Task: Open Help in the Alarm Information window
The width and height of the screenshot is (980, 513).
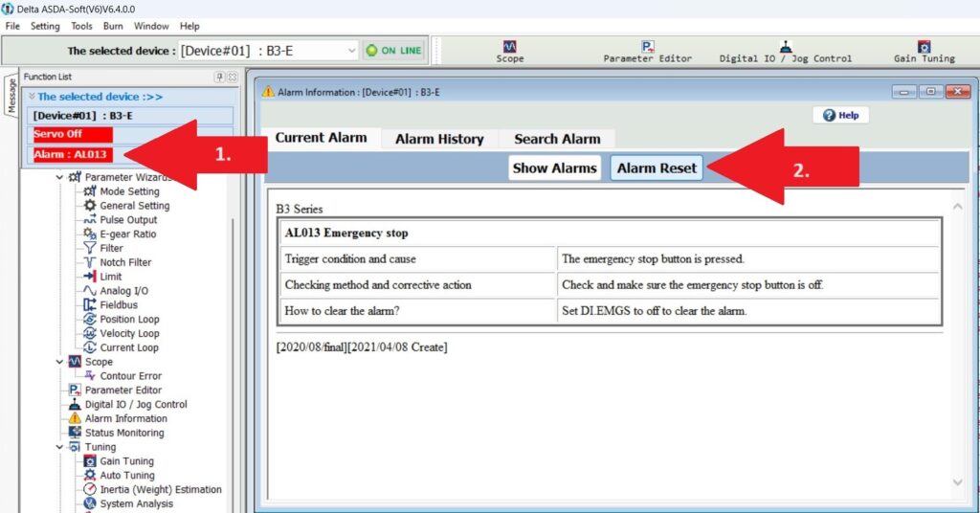Action: (x=841, y=115)
